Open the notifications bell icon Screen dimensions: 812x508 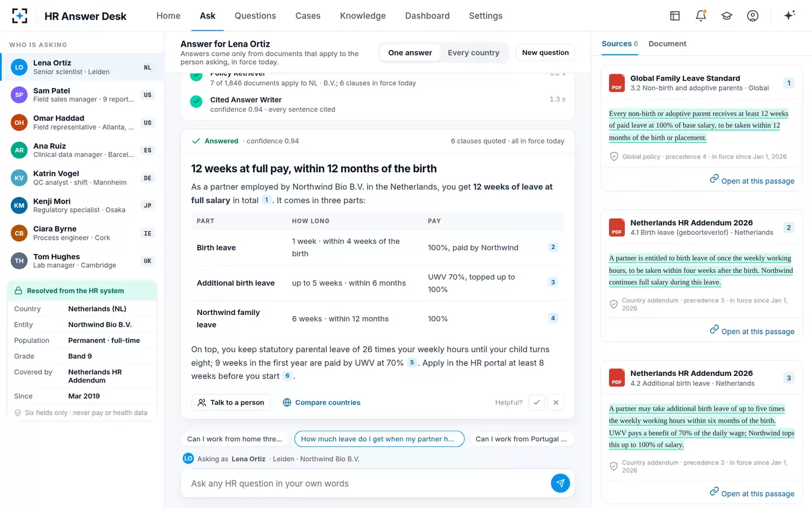tap(701, 16)
